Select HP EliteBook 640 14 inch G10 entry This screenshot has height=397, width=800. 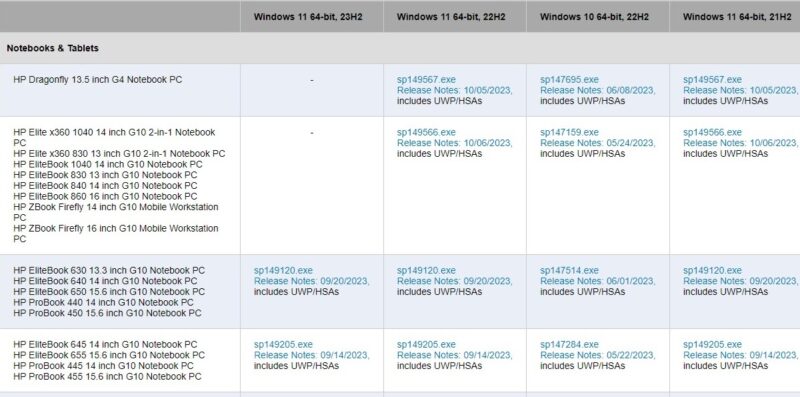[105, 281]
